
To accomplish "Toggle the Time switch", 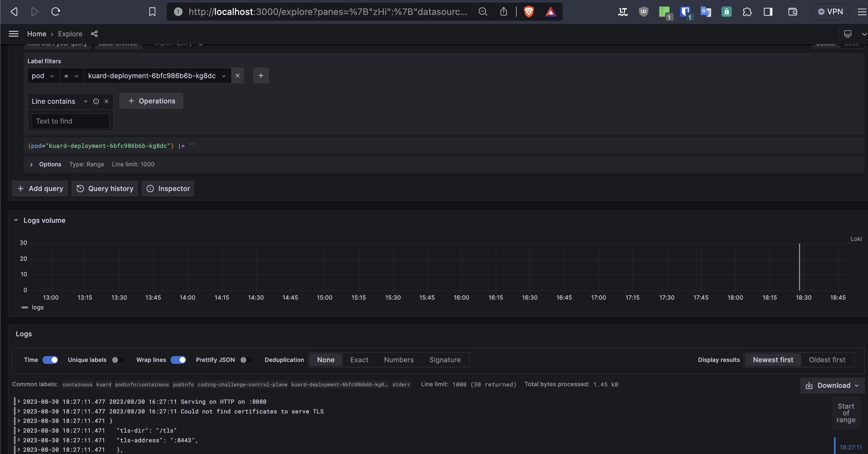I will click(x=50, y=360).
